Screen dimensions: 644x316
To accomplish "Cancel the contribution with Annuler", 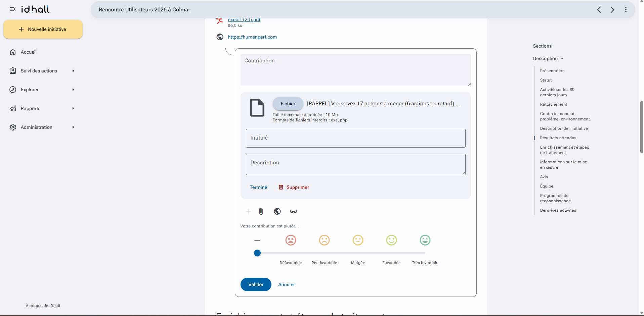I will point(287,284).
